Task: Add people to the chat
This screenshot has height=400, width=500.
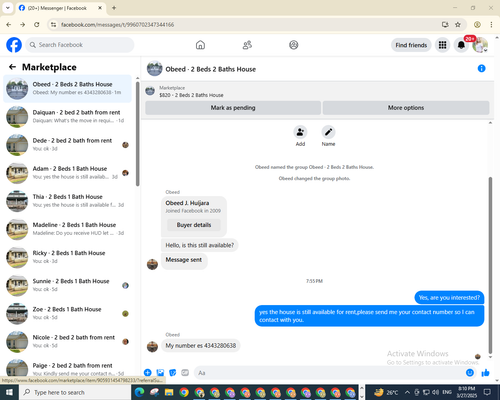Action: tap(300, 132)
